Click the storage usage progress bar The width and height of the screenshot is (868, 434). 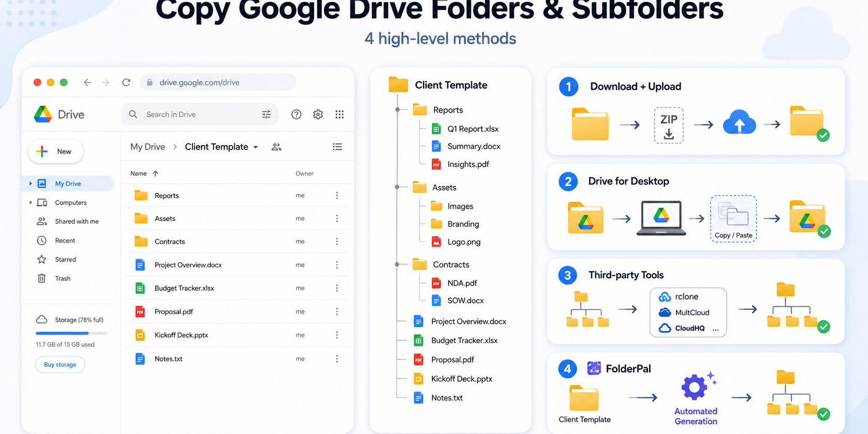click(72, 333)
